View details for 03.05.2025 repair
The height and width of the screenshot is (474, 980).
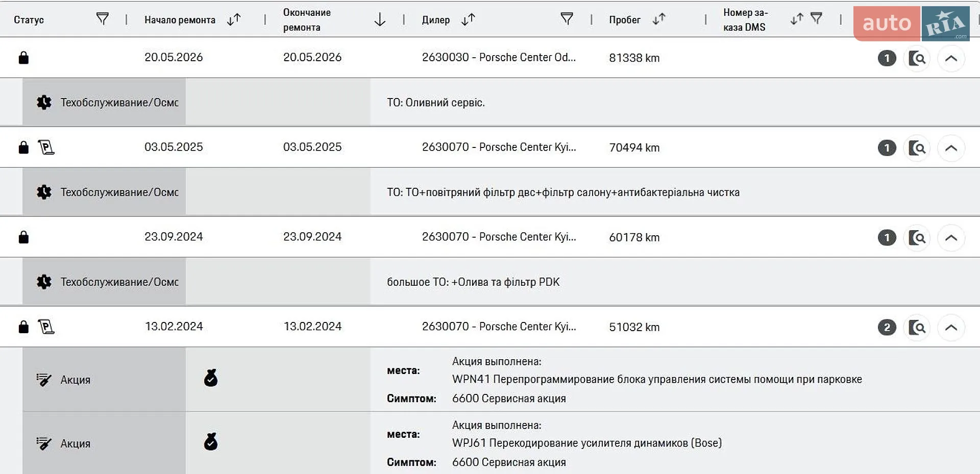917,148
